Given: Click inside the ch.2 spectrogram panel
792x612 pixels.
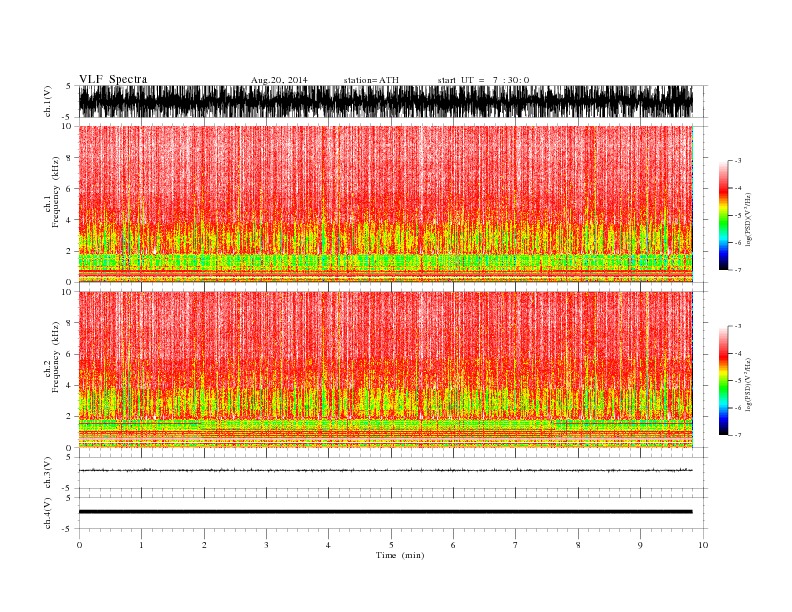Looking at the screenshot, I should click(x=385, y=369).
